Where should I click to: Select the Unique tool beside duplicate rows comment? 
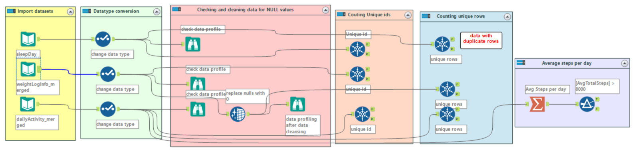pyautogui.click(x=442, y=44)
